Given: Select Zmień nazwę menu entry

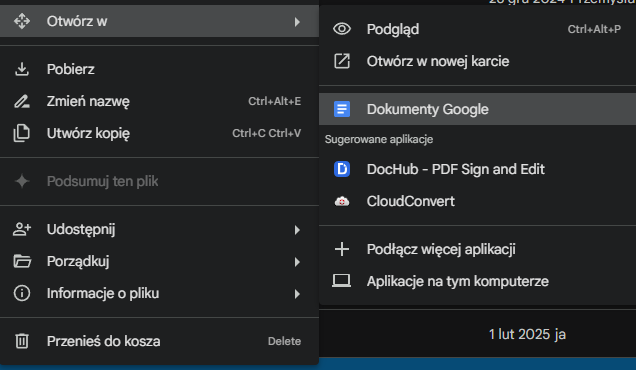Looking at the screenshot, I should click(x=159, y=101).
